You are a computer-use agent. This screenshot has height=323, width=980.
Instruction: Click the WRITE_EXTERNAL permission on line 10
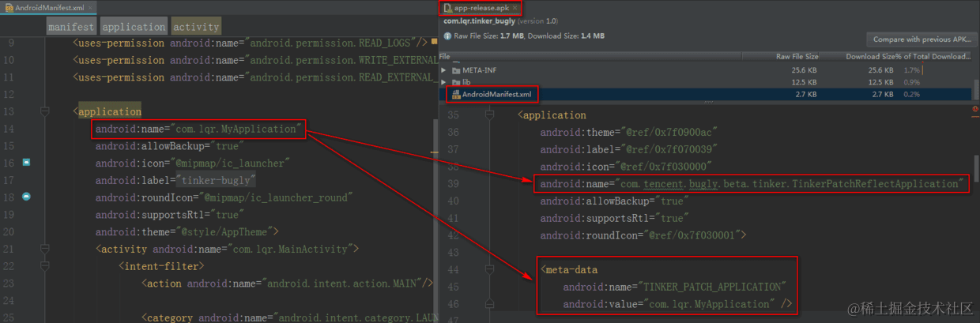click(x=254, y=61)
